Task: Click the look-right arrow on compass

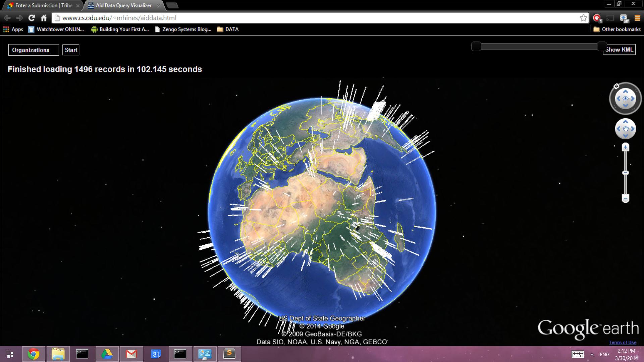Action: click(x=633, y=99)
